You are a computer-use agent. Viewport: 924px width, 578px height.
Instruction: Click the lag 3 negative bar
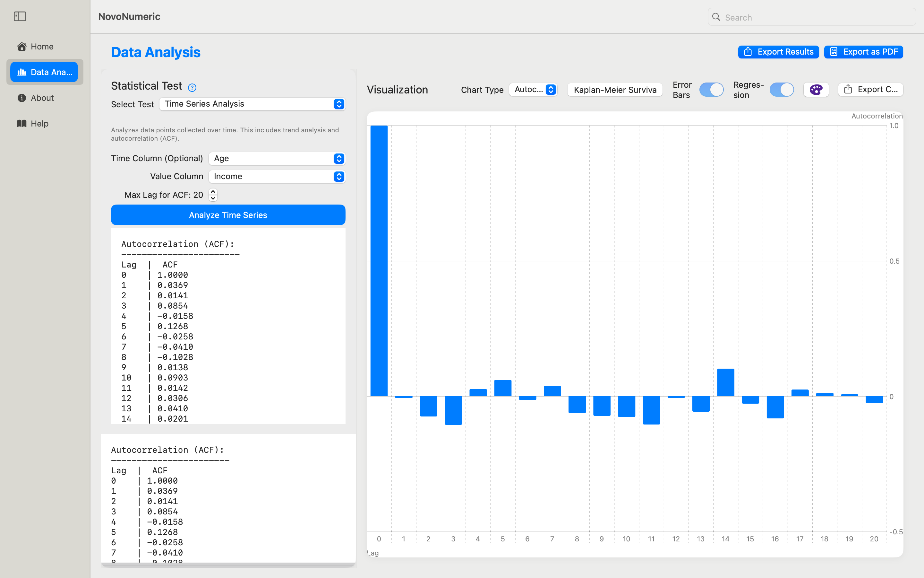pos(453,410)
